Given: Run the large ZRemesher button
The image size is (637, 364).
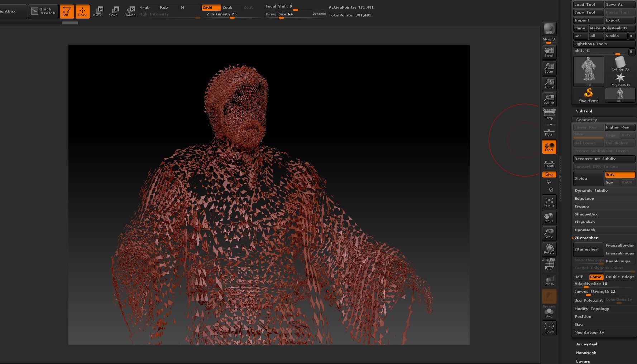Looking at the screenshot, I should [588, 249].
